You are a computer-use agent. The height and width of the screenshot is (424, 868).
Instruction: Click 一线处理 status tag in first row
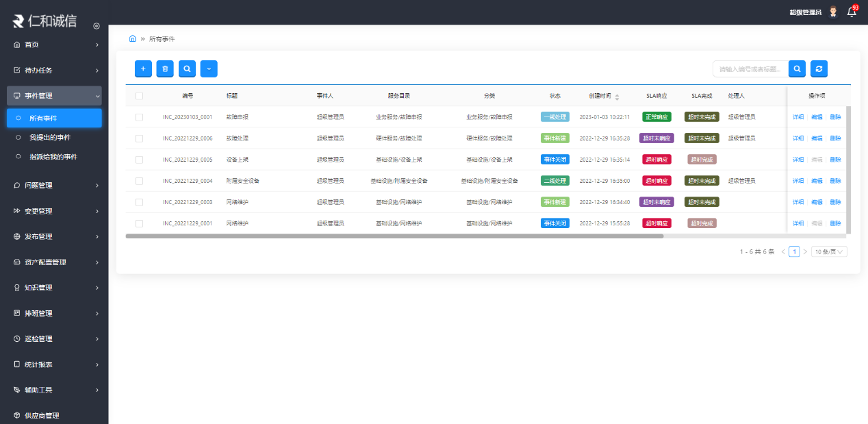coord(554,117)
